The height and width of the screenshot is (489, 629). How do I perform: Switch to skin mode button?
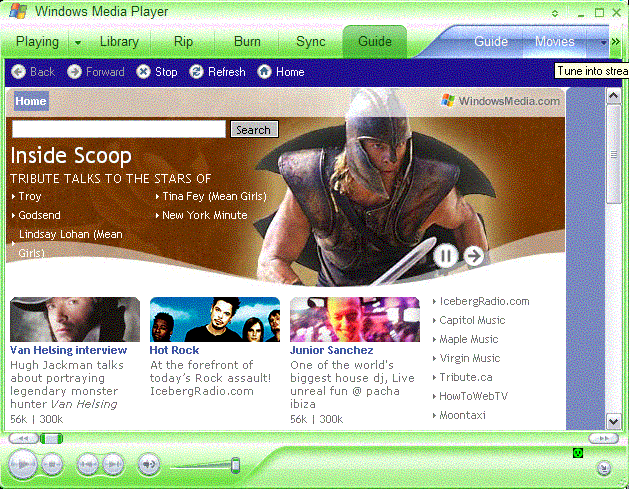604,467
